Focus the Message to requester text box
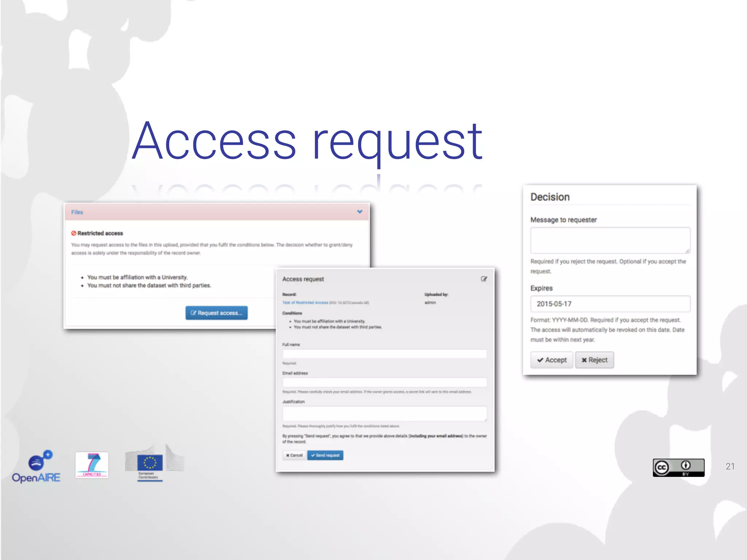Image resolution: width=747 pixels, height=560 pixels. [x=610, y=240]
